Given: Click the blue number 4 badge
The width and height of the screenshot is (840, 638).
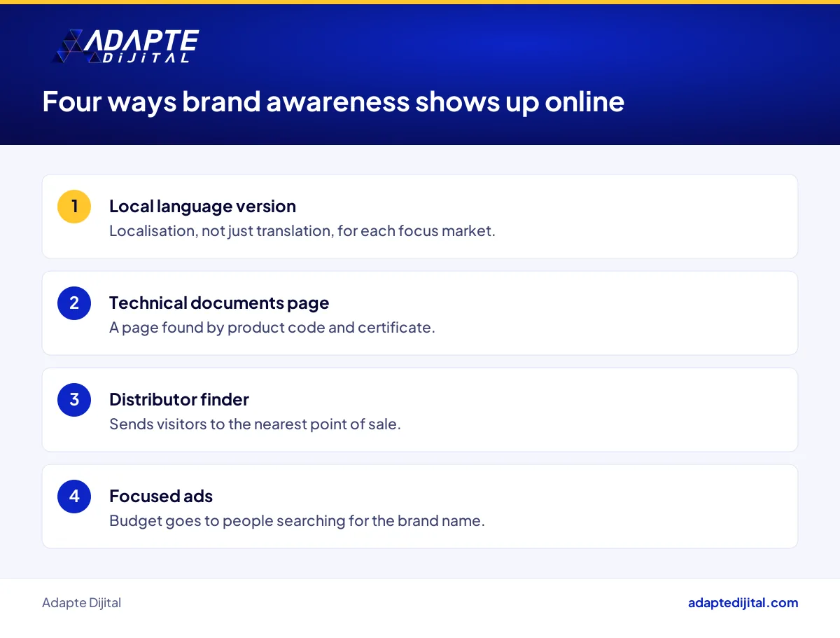Looking at the screenshot, I should pyautogui.click(x=74, y=497).
